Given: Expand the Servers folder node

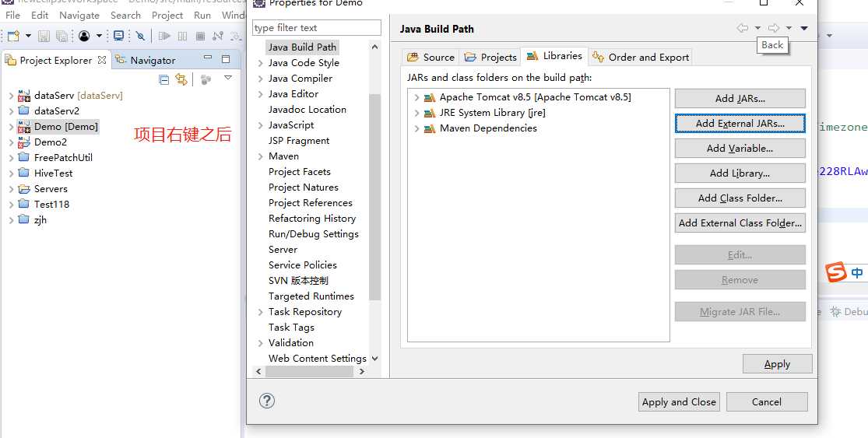Looking at the screenshot, I should coord(11,189).
